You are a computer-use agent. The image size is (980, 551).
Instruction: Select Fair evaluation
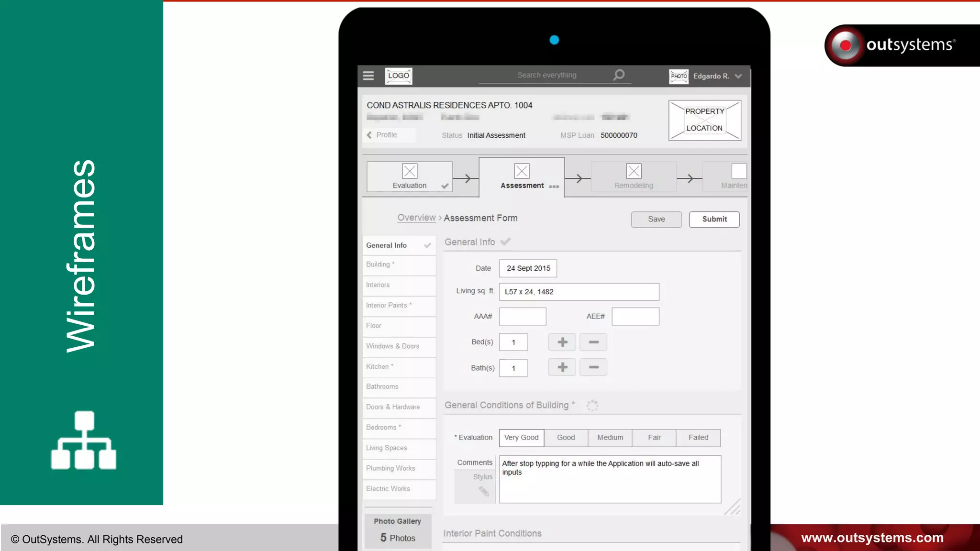654,438
